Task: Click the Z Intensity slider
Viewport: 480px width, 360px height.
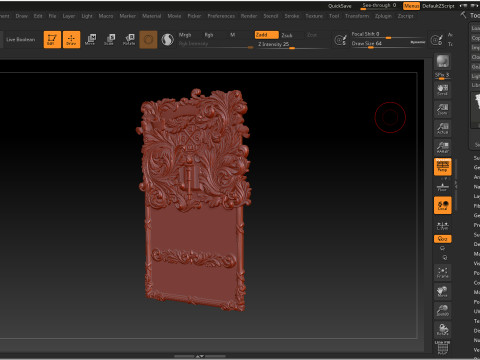Action: point(292,45)
